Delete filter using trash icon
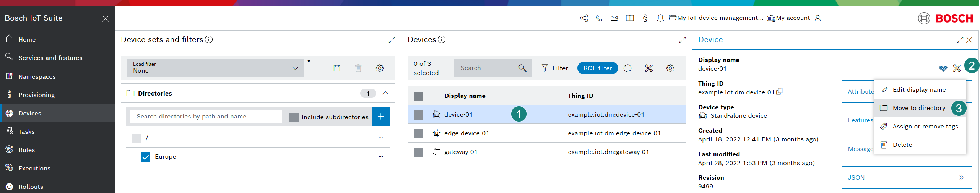Viewport: 980px width, 193px height. coord(358,68)
